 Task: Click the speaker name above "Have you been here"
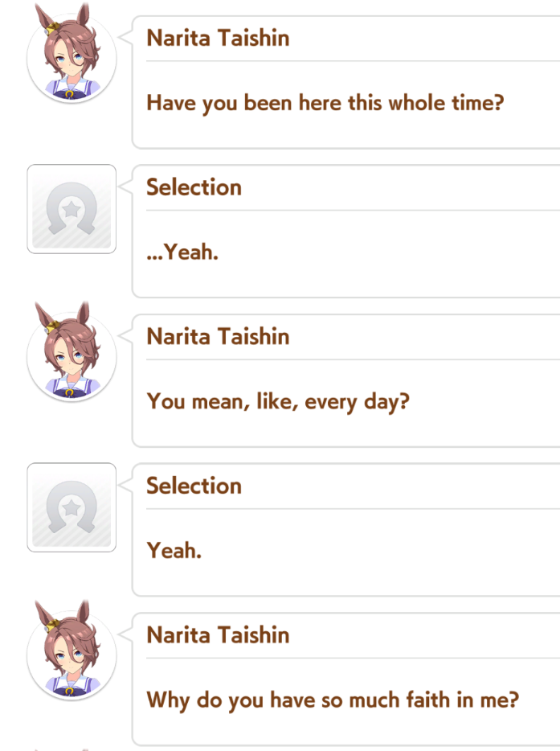218,38
